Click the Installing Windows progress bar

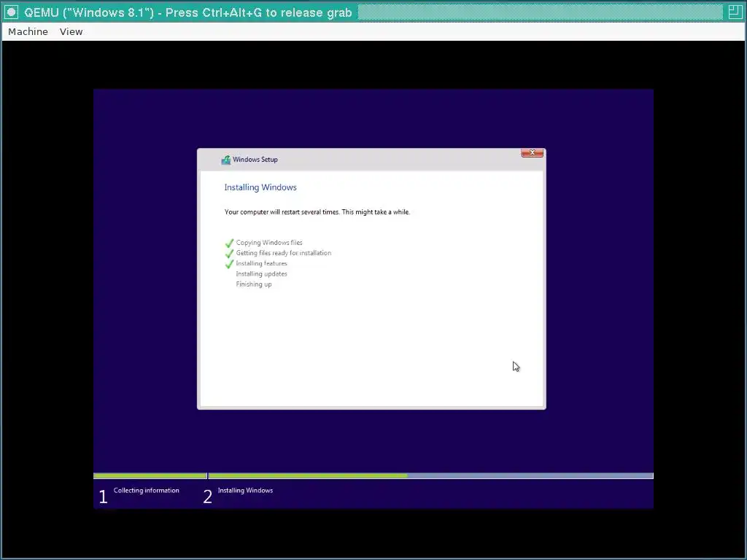pyautogui.click(x=430, y=475)
